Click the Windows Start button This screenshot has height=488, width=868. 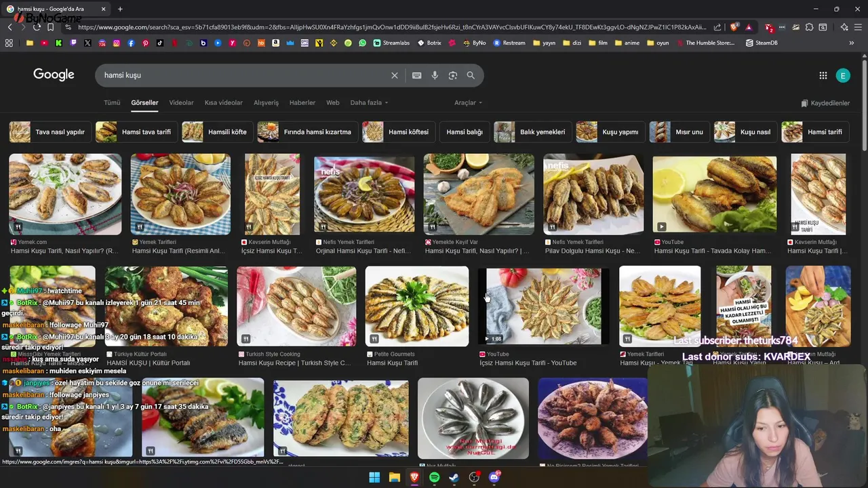point(374,477)
